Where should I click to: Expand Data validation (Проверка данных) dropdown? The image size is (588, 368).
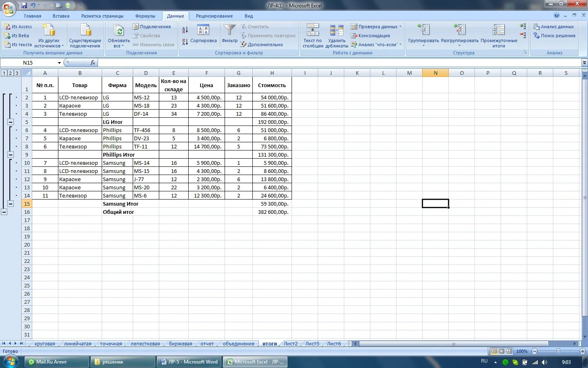(400, 27)
